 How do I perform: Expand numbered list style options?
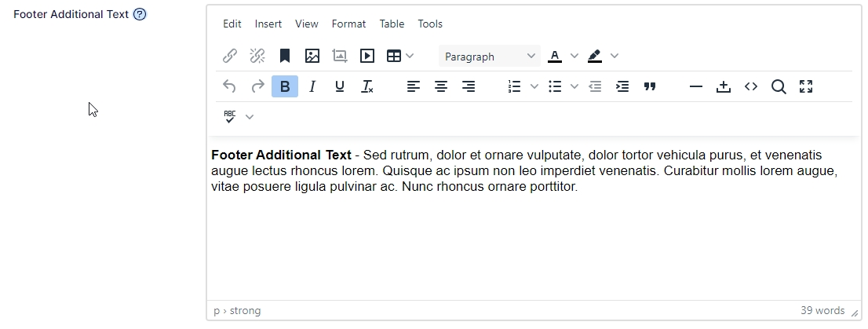pyautogui.click(x=534, y=87)
